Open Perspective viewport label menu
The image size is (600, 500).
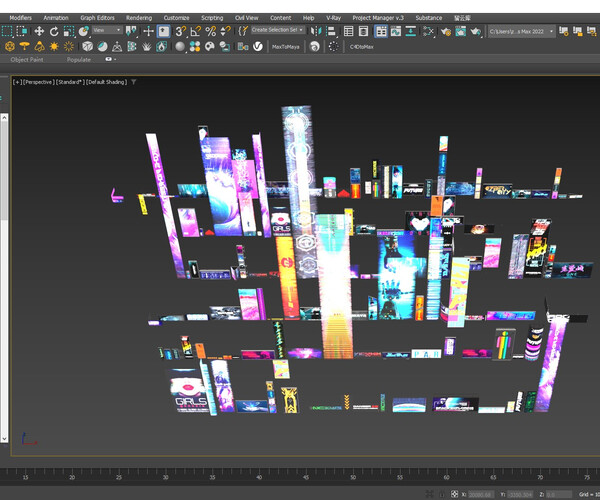click(38, 82)
